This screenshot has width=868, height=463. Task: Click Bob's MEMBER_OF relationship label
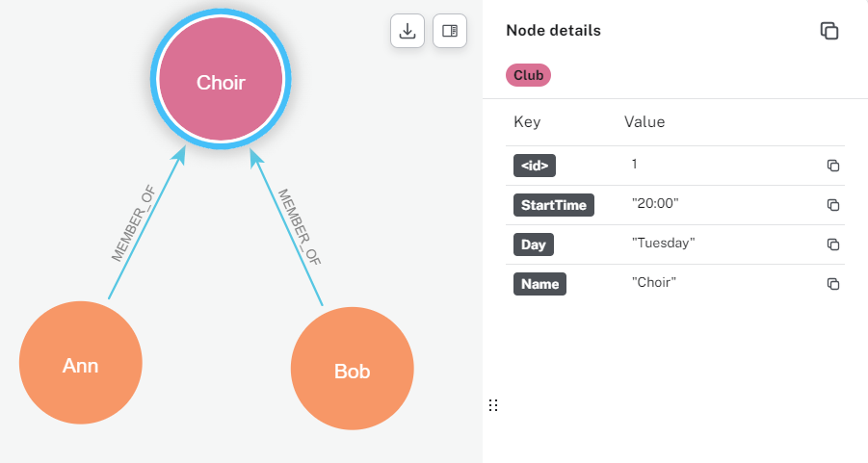point(299,227)
